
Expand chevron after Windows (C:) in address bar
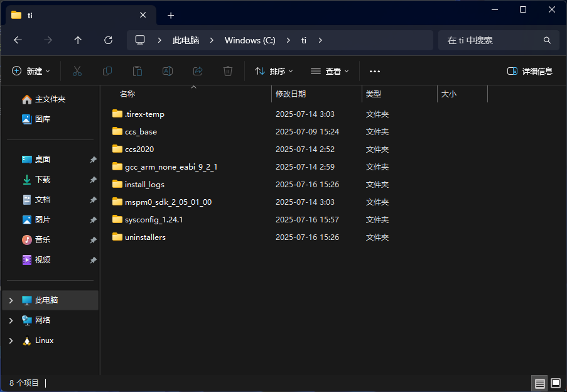(288, 40)
